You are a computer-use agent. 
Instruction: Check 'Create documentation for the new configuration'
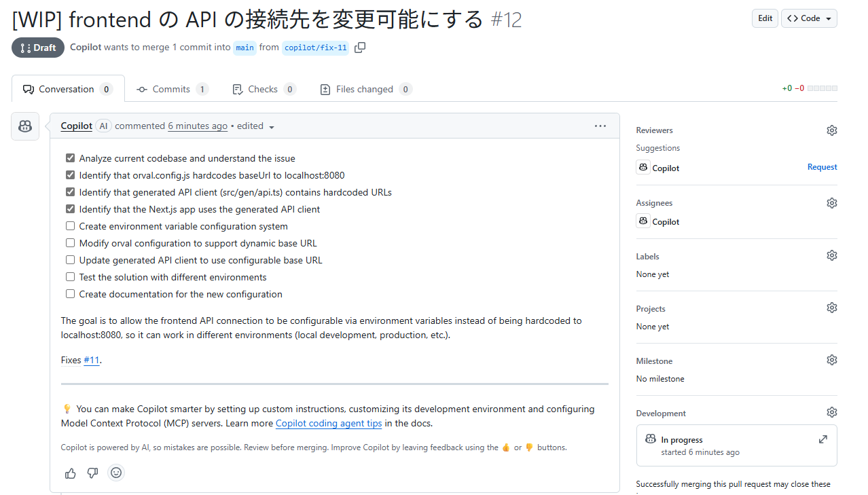tap(70, 294)
